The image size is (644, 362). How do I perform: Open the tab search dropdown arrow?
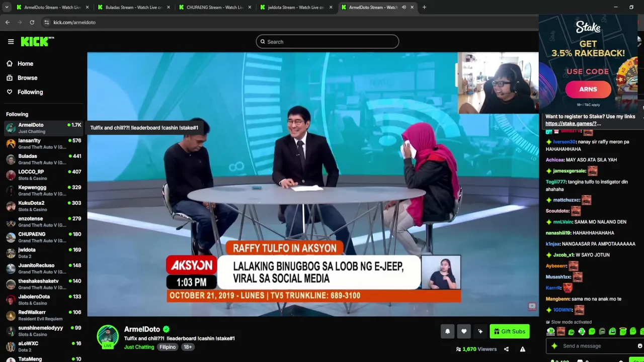(x=6, y=7)
